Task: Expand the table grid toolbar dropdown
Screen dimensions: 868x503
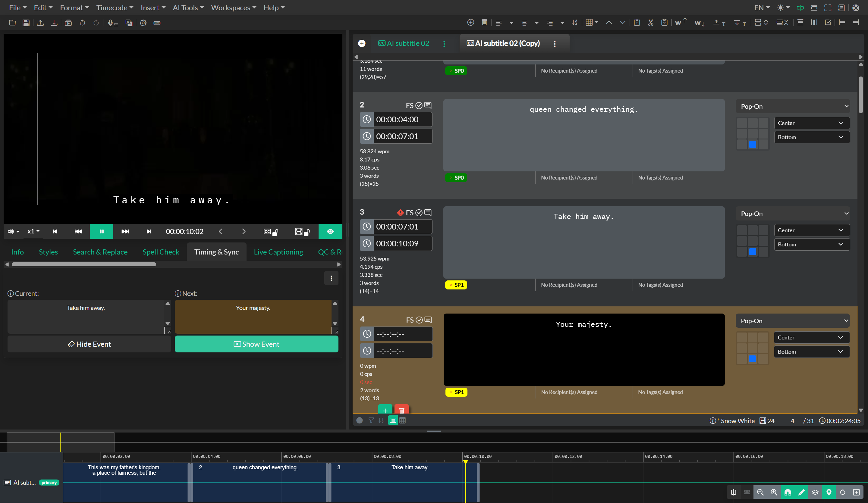Action: coord(592,22)
